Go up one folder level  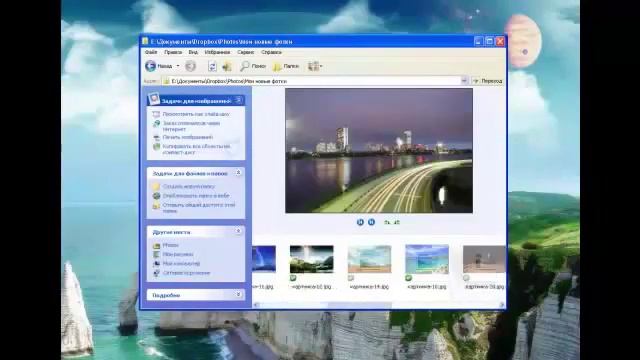tap(227, 66)
